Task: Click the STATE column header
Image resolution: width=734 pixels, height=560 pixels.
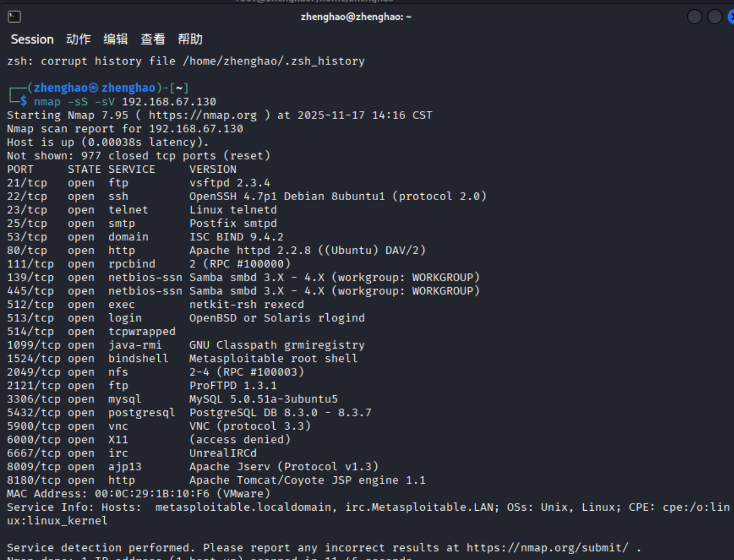Action: (84, 170)
